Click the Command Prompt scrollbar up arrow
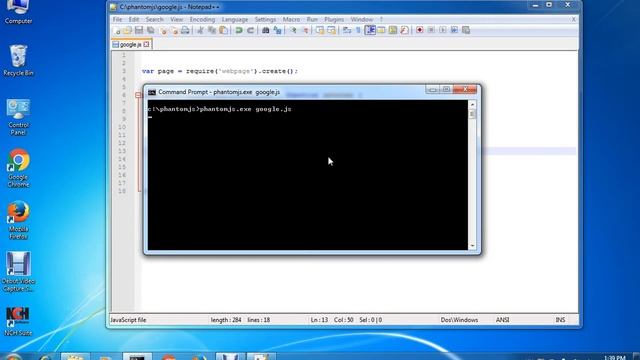The width and height of the screenshot is (640, 360). pyautogui.click(x=472, y=104)
